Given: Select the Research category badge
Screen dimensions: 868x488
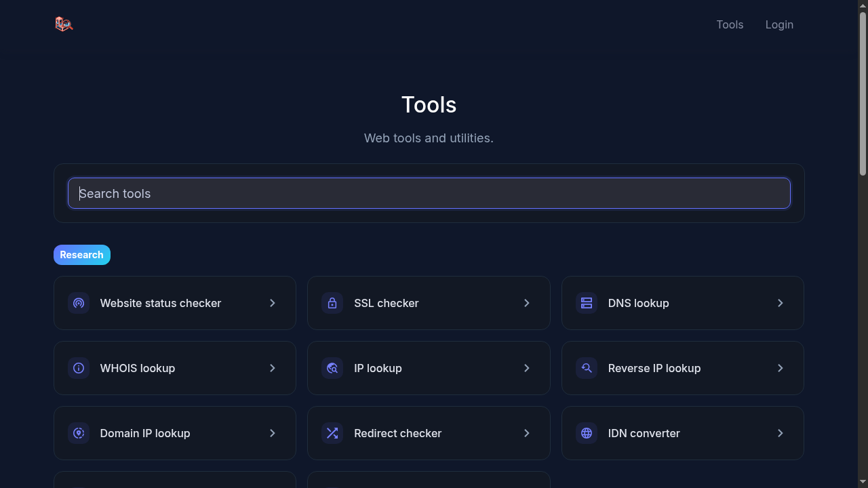Looking at the screenshot, I should coord(82,255).
